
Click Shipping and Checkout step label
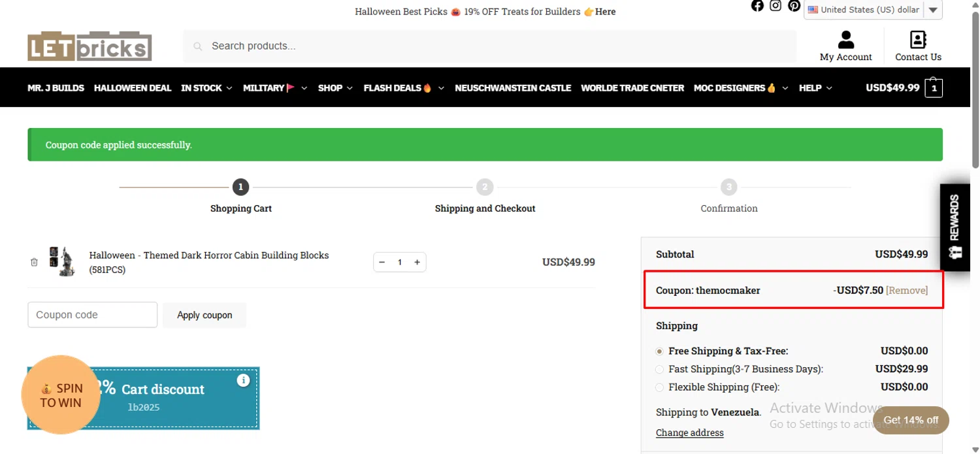tap(485, 208)
